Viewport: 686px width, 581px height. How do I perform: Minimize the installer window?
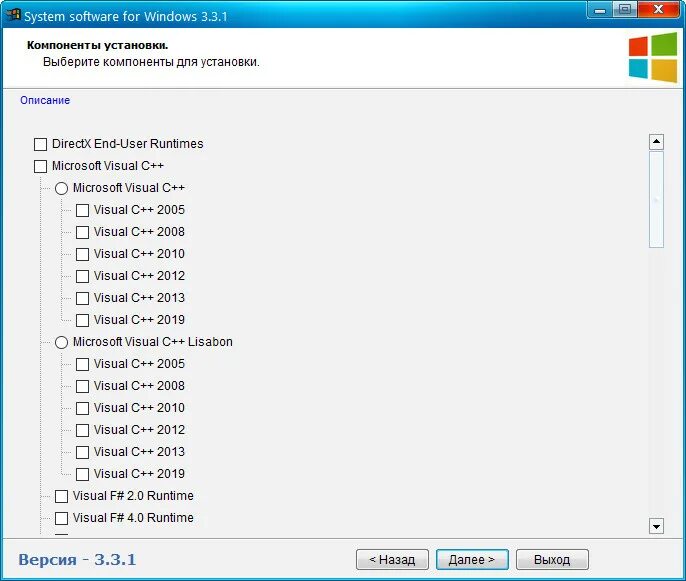point(600,10)
